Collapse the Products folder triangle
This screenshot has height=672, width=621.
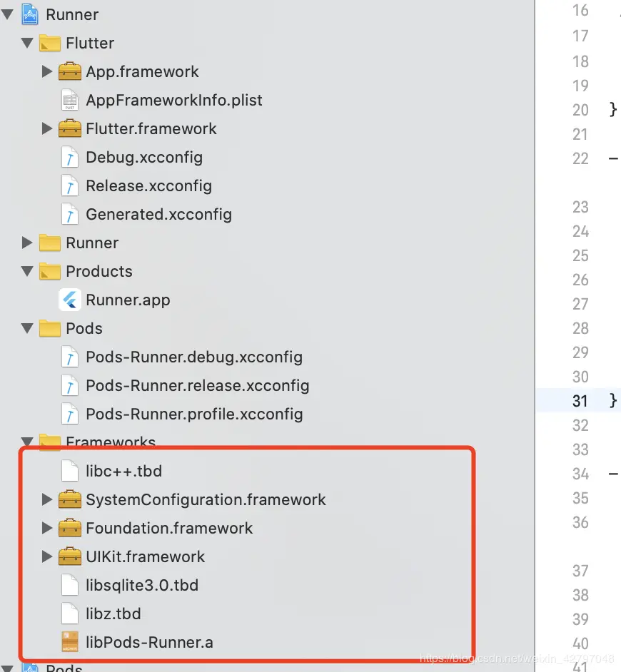(x=27, y=271)
